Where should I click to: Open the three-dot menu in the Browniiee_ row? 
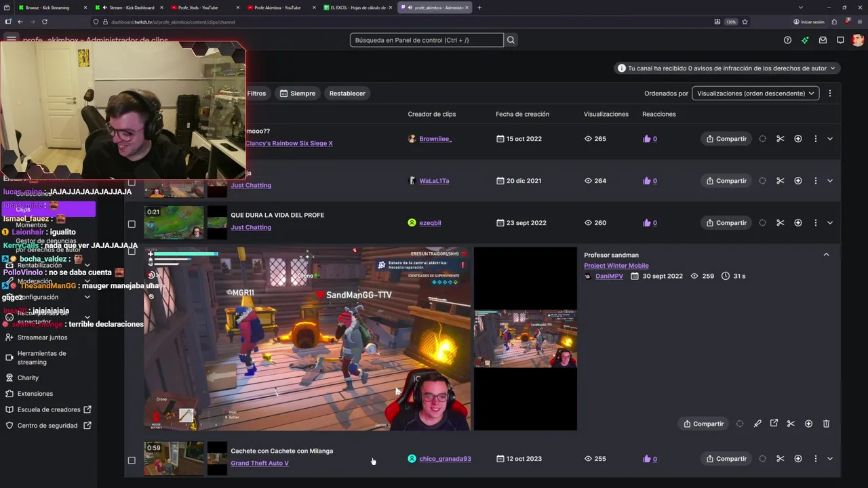click(x=815, y=139)
